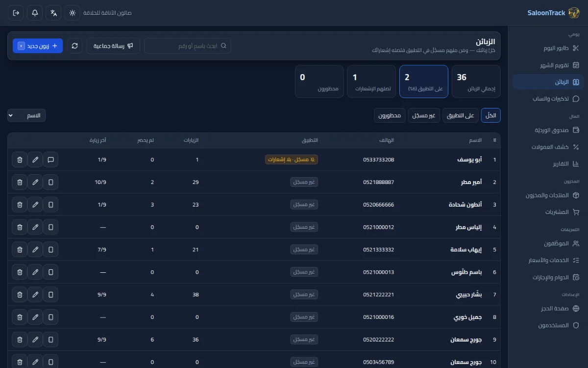Click the logout icon in the top bar
This screenshot has height=368, width=588.
tap(16, 13)
